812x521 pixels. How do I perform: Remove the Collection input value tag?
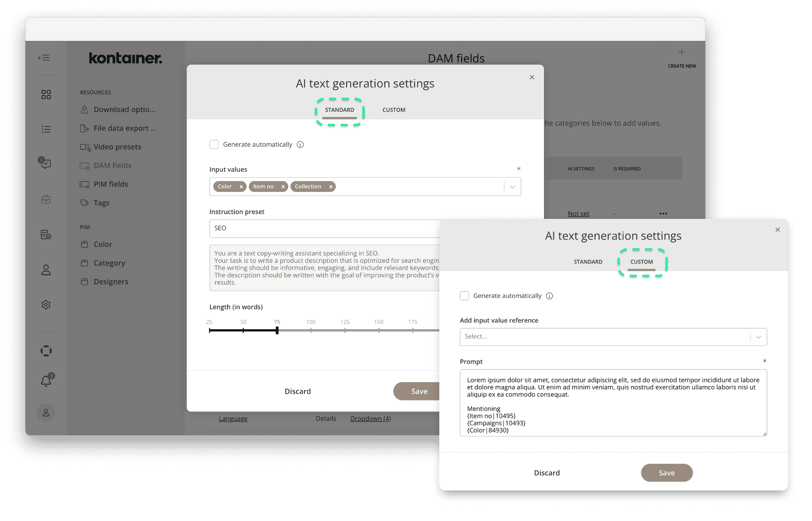331,186
